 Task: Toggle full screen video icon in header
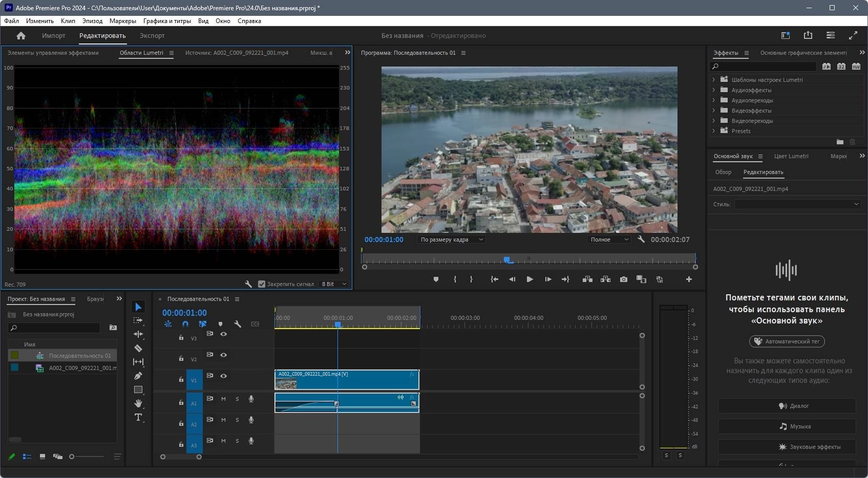pyautogui.click(x=853, y=35)
